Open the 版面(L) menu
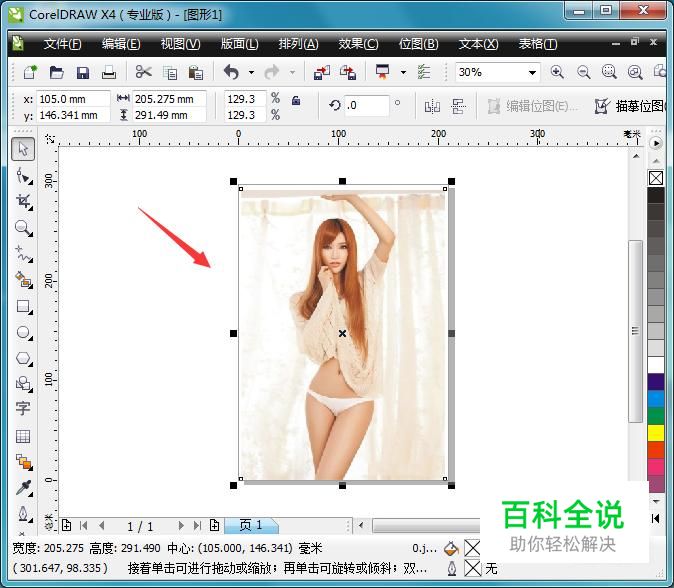The width and height of the screenshot is (674, 588). (239, 44)
